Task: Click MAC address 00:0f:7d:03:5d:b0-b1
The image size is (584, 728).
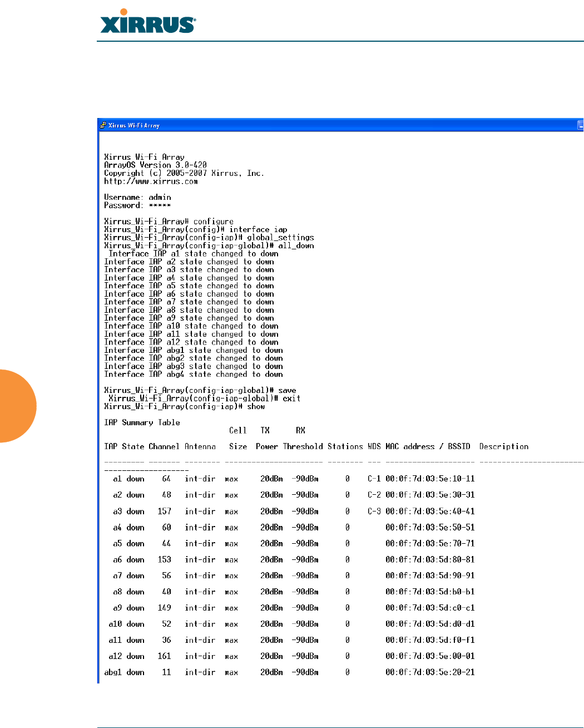Action: tap(430, 592)
